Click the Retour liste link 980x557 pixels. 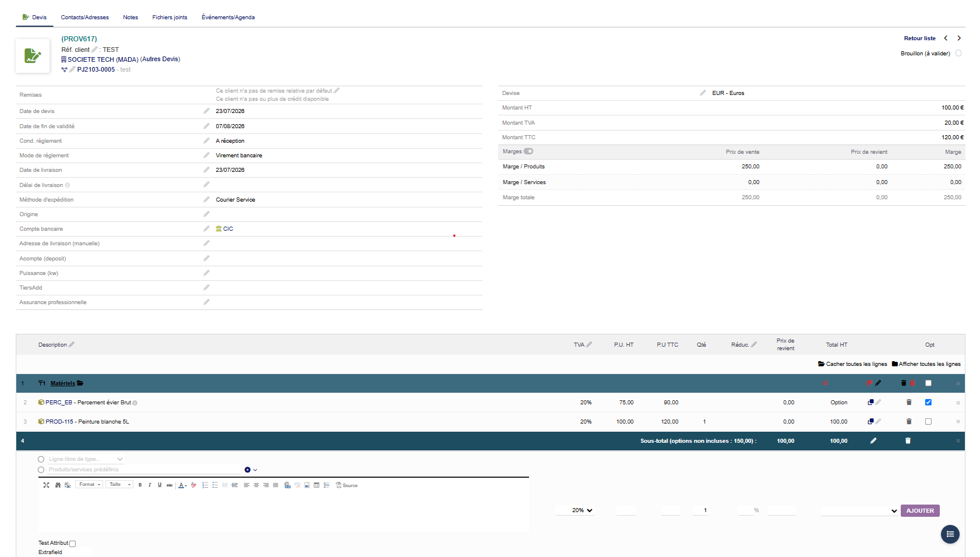point(919,38)
